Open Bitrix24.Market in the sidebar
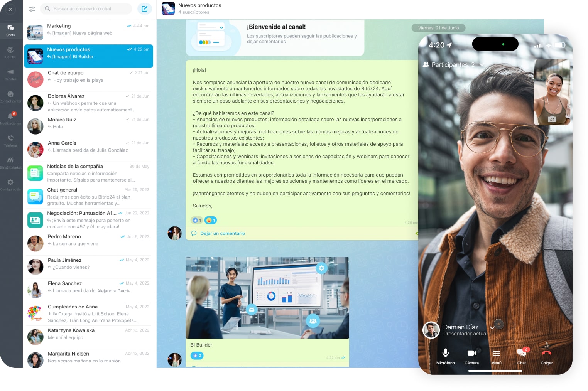This screenshot has width=588, height=391. [10, 162]
